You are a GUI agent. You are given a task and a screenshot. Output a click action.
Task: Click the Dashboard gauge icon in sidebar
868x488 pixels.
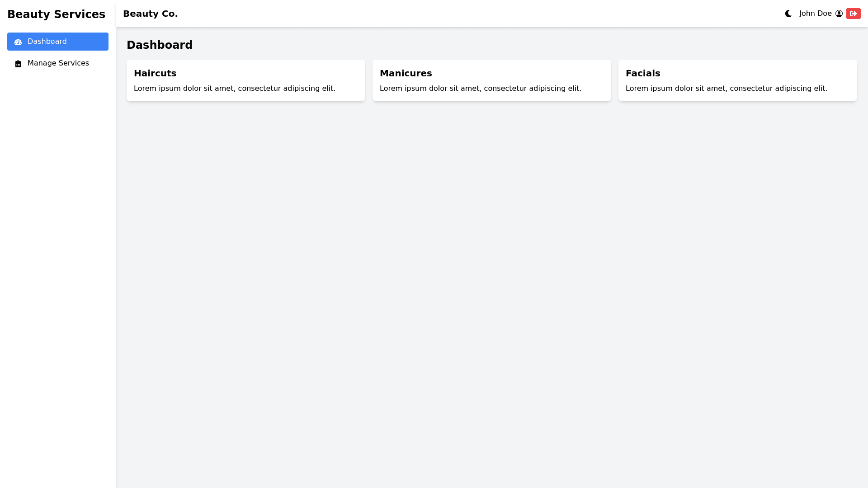(18, 42)
